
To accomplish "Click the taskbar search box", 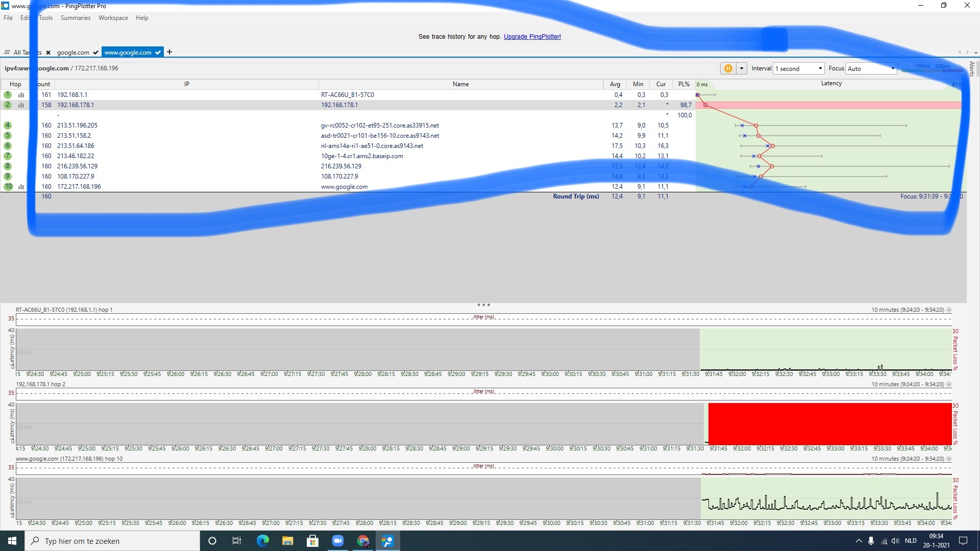I will (x=112, y=541).
